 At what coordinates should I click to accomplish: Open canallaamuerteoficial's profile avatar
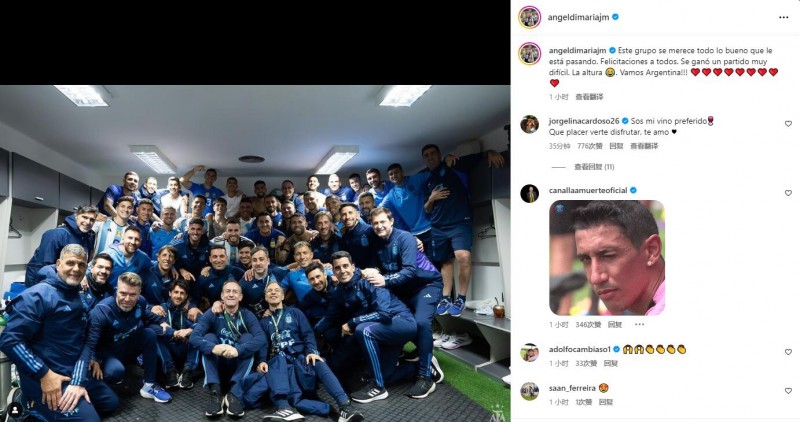pyautogui.click(x=530, y=194)
